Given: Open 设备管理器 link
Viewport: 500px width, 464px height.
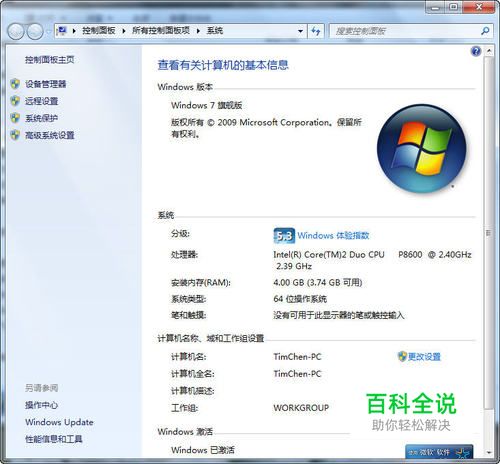Looking at the screenshot, I should point(46,84).
